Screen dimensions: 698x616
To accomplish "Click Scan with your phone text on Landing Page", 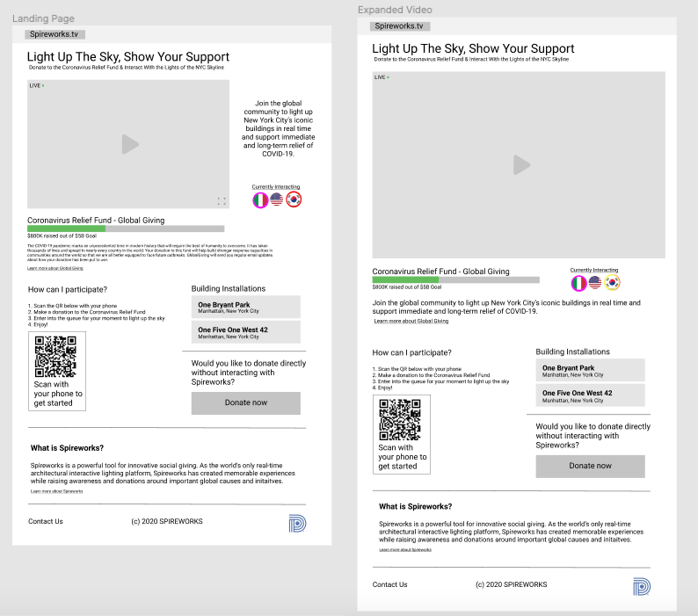I will click(x=58, y=394).
